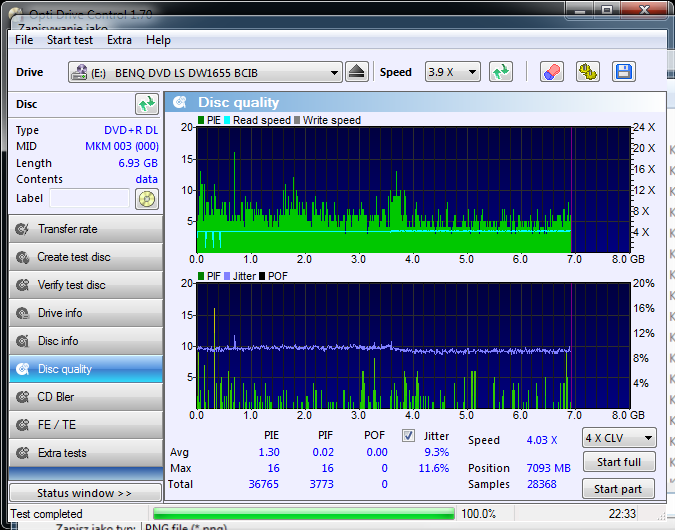Open the Start test menu

[x=70, y=40]
